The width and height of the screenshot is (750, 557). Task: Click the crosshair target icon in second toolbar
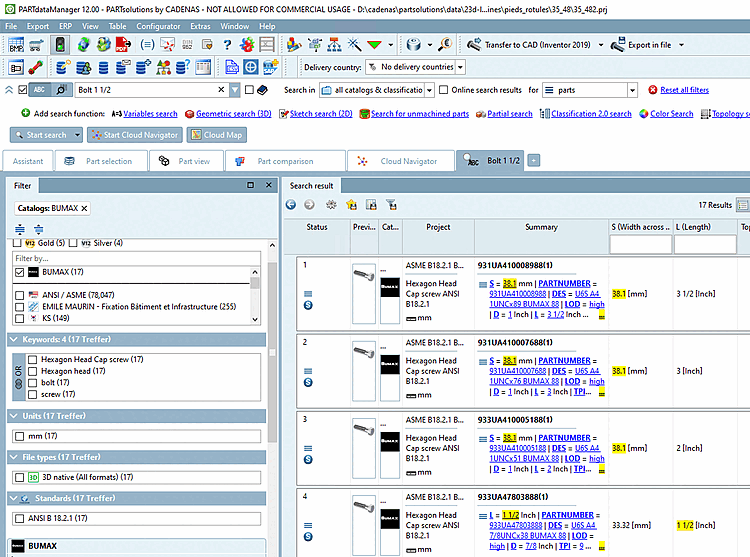pyautogui.click(x=251, y=67)
